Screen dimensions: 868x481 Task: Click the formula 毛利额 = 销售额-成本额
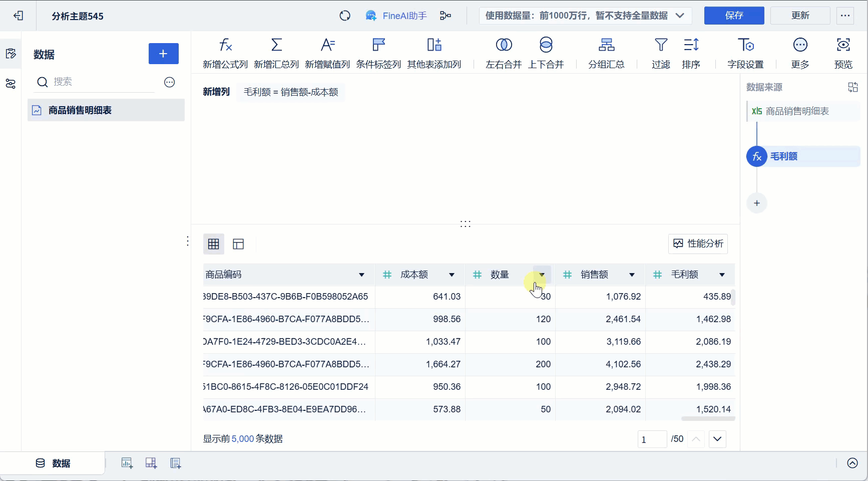pos(291,92)
